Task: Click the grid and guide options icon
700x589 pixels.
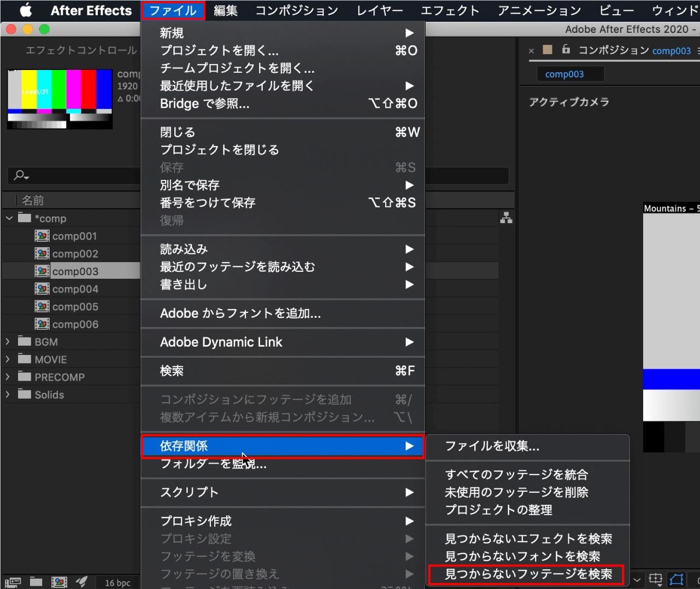Action: (655, 579)
